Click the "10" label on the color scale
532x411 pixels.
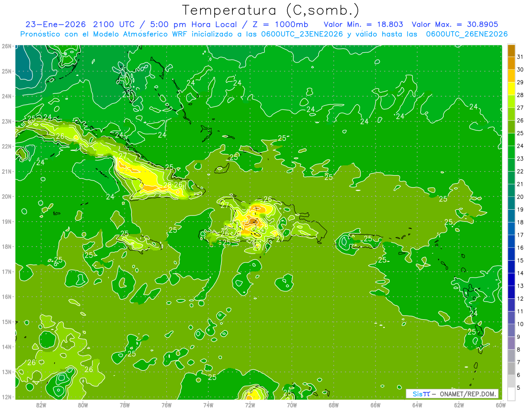[520, 324]
